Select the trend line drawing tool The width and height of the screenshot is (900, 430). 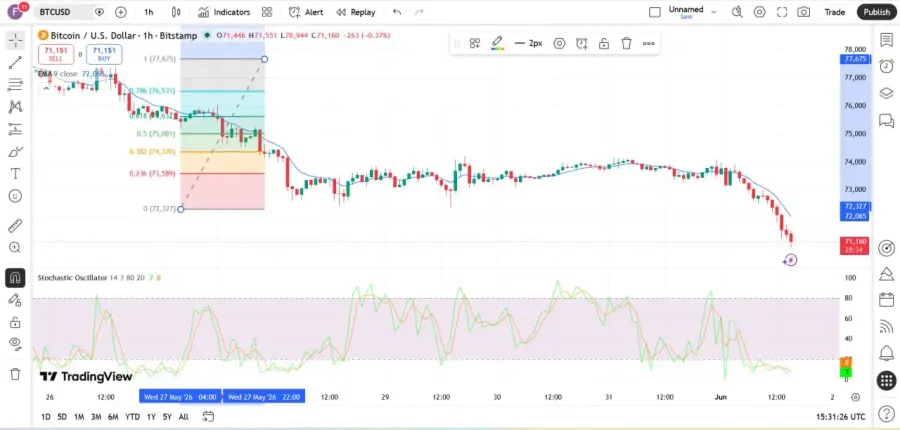click(x=15, y=63)
